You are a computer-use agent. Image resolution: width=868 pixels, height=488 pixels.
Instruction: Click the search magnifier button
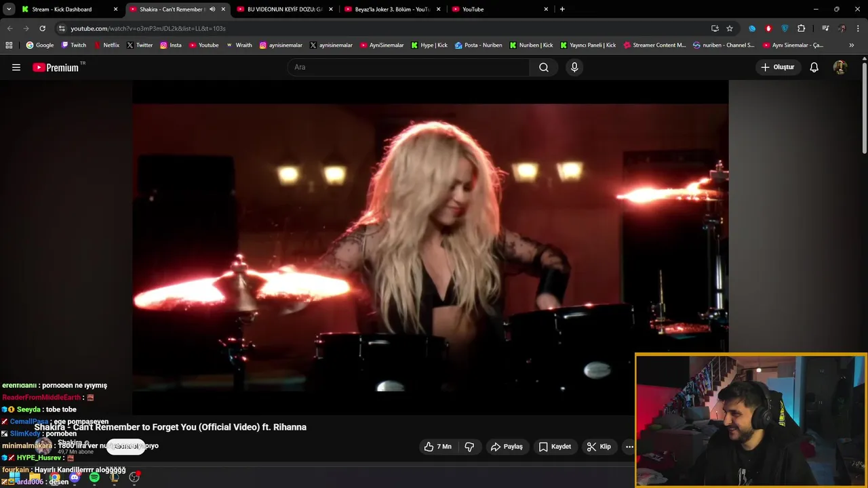[x=544, y=67]
